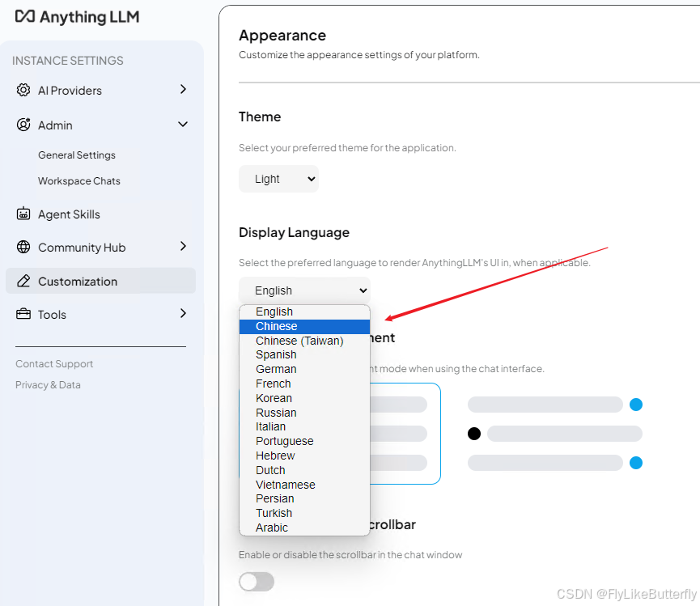Click the Tools briefcase icon
This screenshot has width=700, height=606.
(23, 314)
